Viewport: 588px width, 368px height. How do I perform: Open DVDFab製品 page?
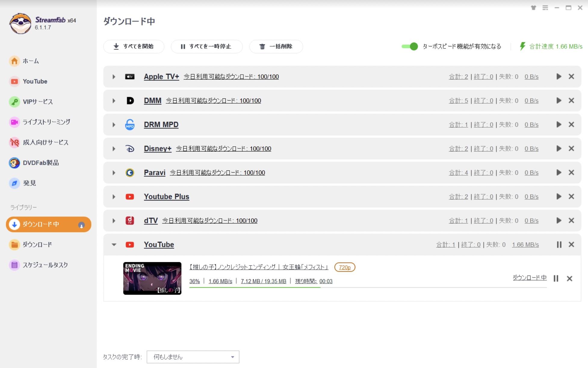click(x=34, y=163)
